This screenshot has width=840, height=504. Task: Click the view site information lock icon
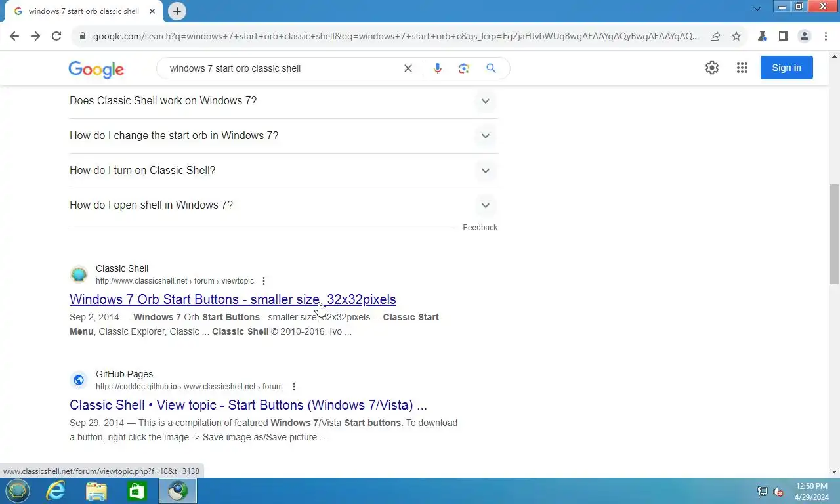[x=82, y=37]
